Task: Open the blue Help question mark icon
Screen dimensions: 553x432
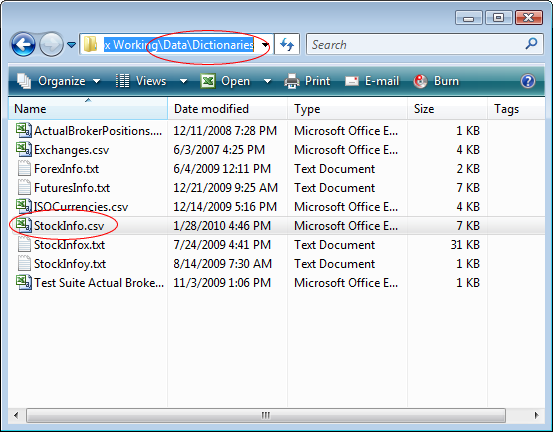Action: click(x=528, y=81)
